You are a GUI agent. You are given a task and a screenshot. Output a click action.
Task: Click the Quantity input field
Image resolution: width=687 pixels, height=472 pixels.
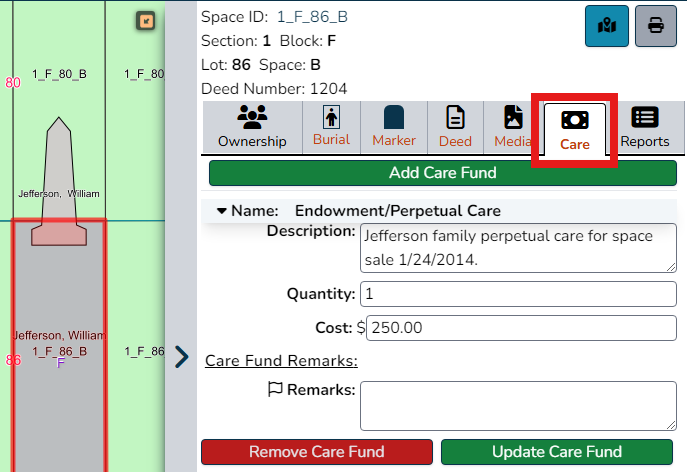(x=518, y=294)
